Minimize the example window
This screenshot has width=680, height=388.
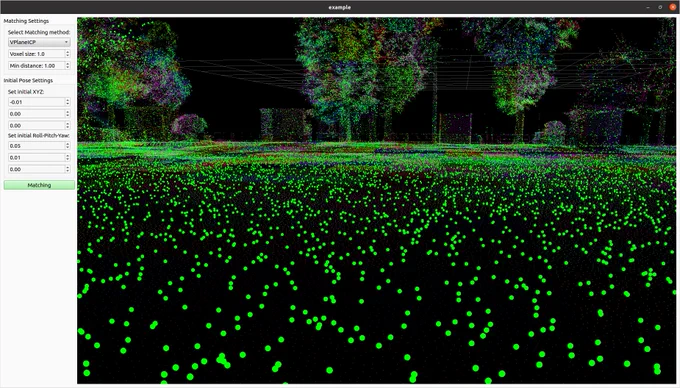pos(648,7)
